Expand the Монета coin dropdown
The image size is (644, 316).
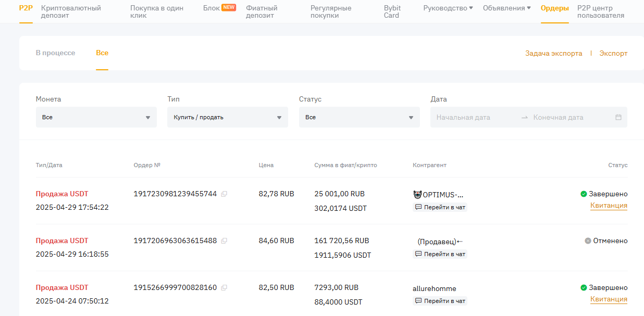pos(96,117)
